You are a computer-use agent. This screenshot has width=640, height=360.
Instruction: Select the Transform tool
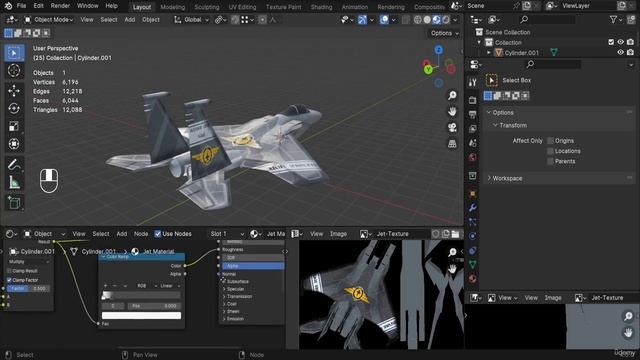(14, 144)
